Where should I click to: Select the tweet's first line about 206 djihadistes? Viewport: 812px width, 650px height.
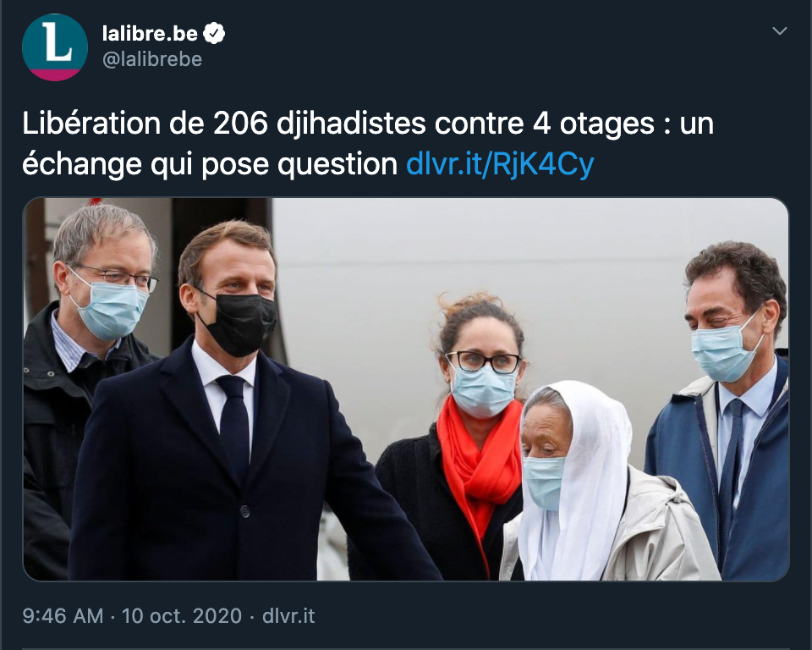tap(368, 124)
